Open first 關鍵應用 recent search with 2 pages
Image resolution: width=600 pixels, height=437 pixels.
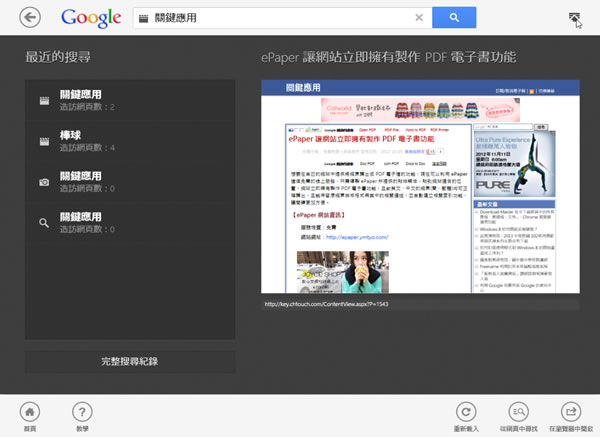pos(130,100)
